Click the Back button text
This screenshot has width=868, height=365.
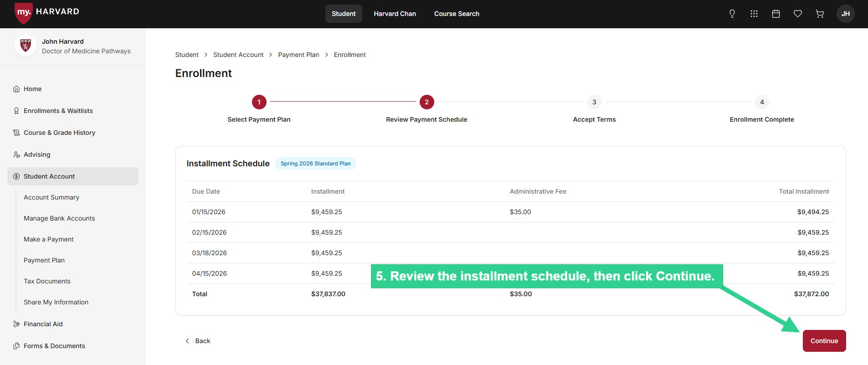click(203, 341)
